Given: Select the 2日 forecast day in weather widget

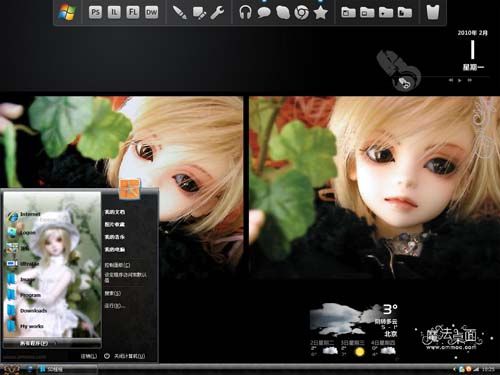Looking at the screenshot, I should click(323, 348).
